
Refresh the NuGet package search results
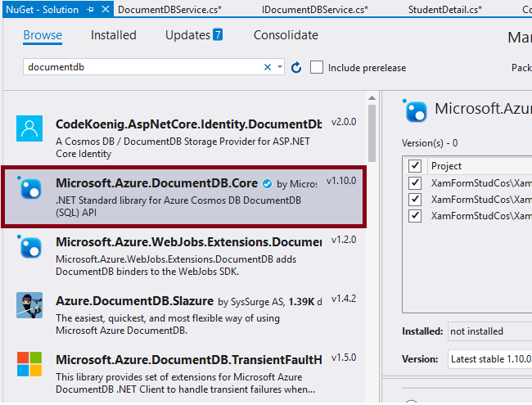pyautogui.click(x=296, y=68)
